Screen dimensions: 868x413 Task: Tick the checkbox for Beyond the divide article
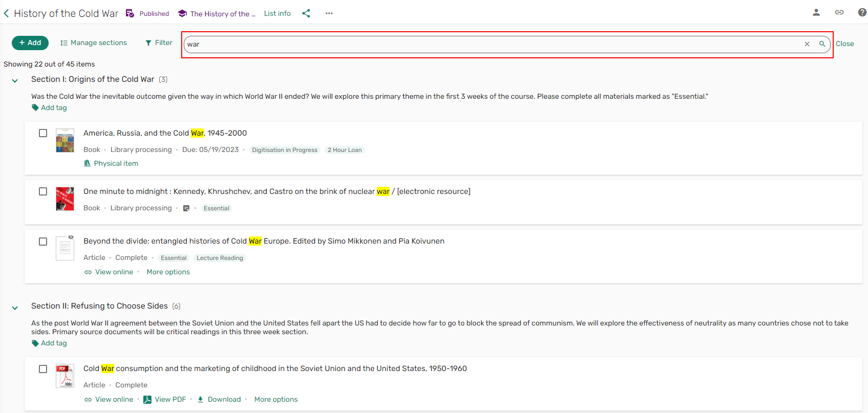coord(43,242)
